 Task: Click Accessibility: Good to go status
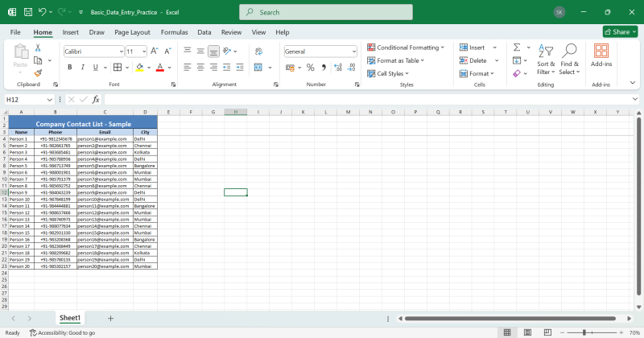pyautogui.click(x=63, y=332)
